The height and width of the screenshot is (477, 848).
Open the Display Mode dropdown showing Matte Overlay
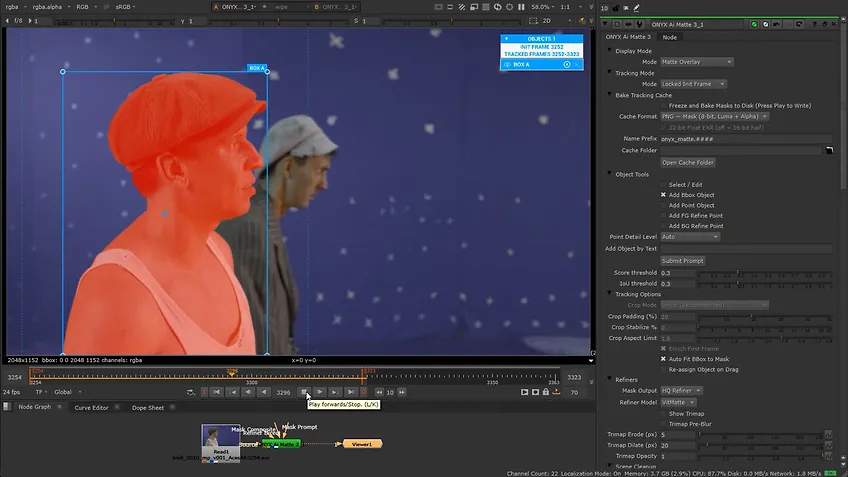(697, 62)
